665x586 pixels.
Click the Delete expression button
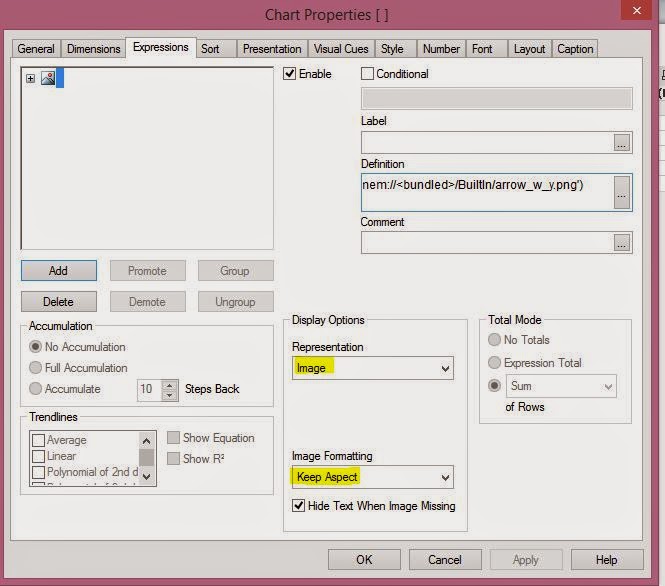click(59, 301)
